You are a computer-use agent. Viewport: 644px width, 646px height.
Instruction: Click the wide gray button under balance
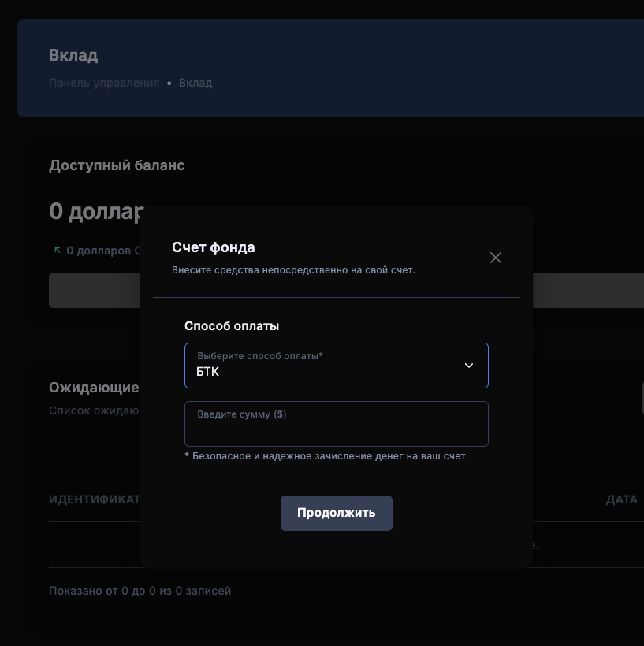95,290
